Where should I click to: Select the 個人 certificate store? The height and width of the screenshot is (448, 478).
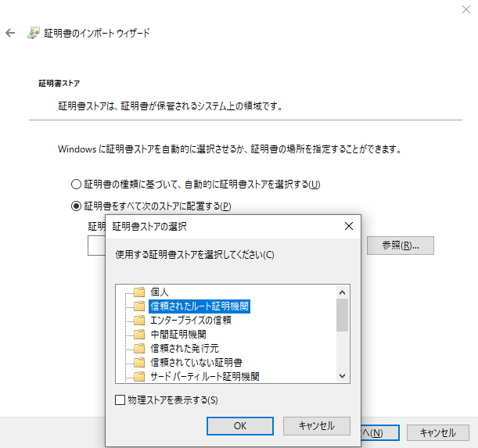pyautogui.click(x=159, y=292)
